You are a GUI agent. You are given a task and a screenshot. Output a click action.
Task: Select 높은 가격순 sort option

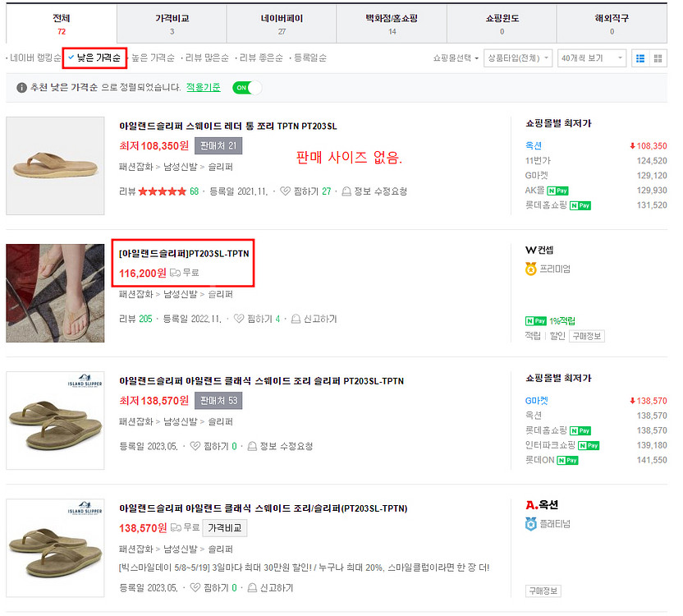click(153, 58)
